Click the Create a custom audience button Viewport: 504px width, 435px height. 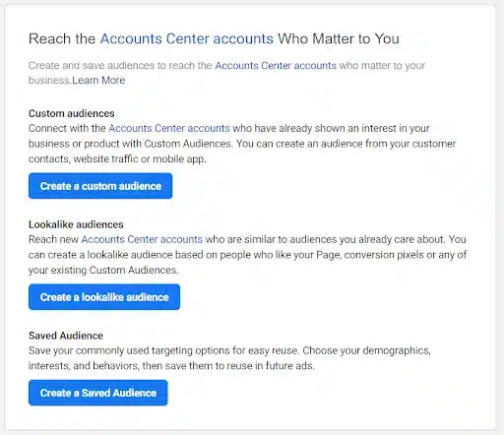[100, 186]
